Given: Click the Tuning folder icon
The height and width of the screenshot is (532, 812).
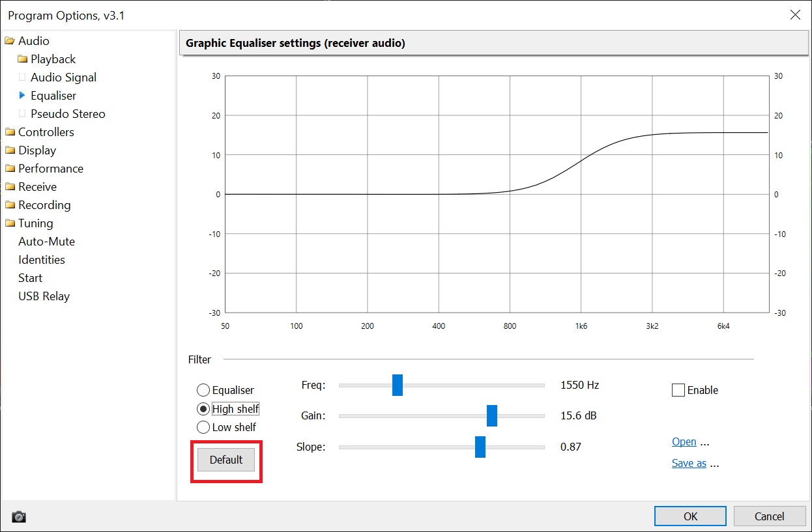Looking at the screenshot, I should click(x=10, y=223).
